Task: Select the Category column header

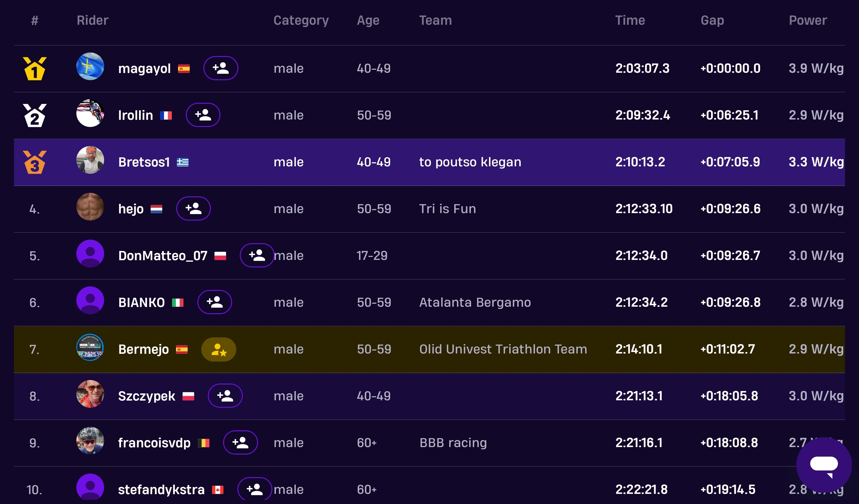Action: pyautogui.click(x=301, y=21)
